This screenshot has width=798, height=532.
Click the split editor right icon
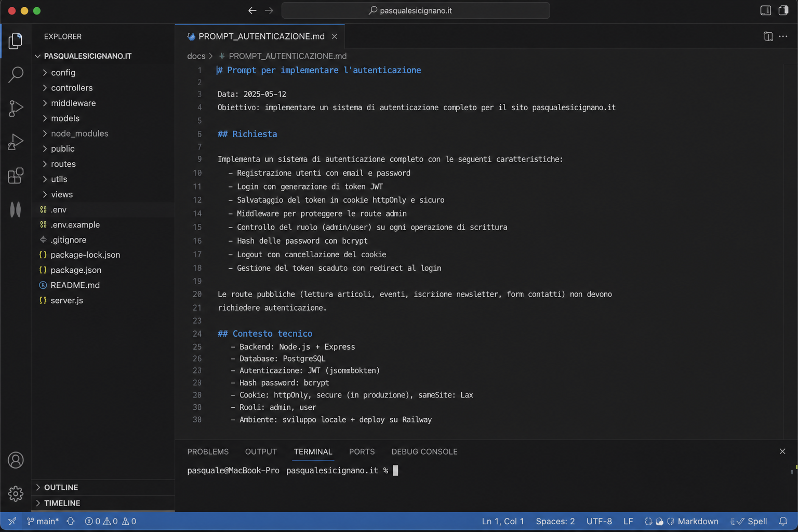tap(768, 36)
